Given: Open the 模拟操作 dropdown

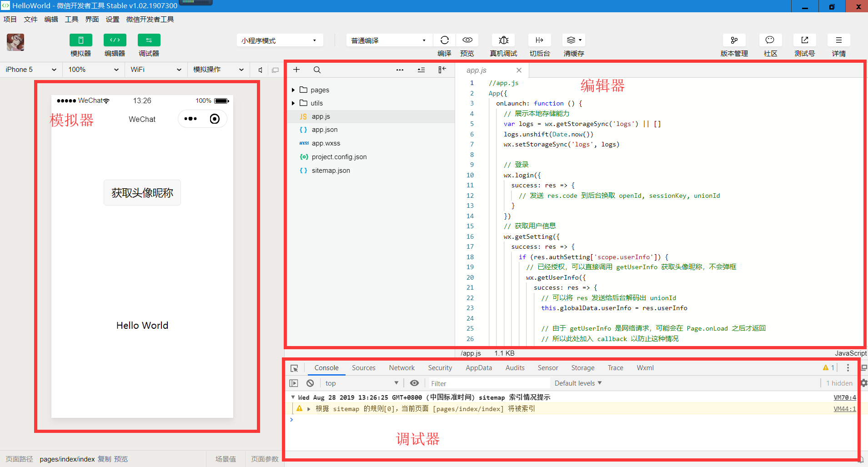Looking at the screenshot, I should (218, 70).
